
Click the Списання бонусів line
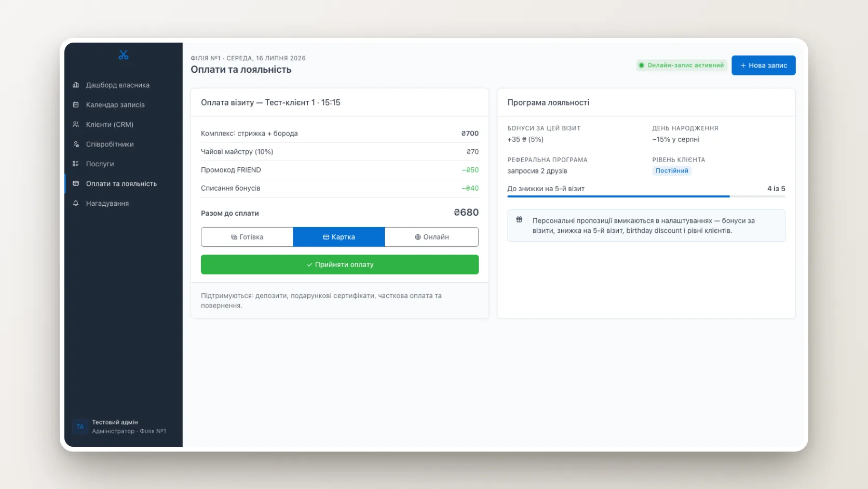[340, 188]
